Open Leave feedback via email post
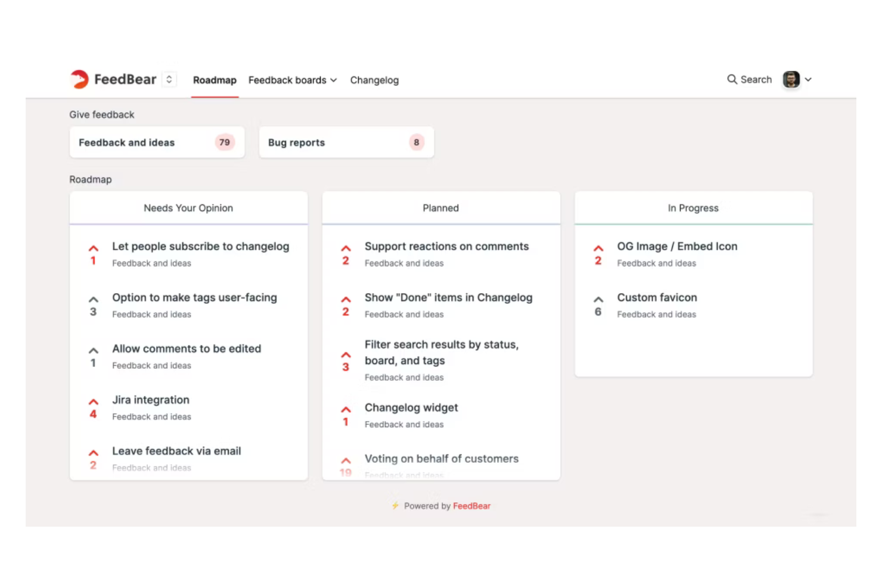The width and height of the screenshot is (882, 588). [176, 451]
